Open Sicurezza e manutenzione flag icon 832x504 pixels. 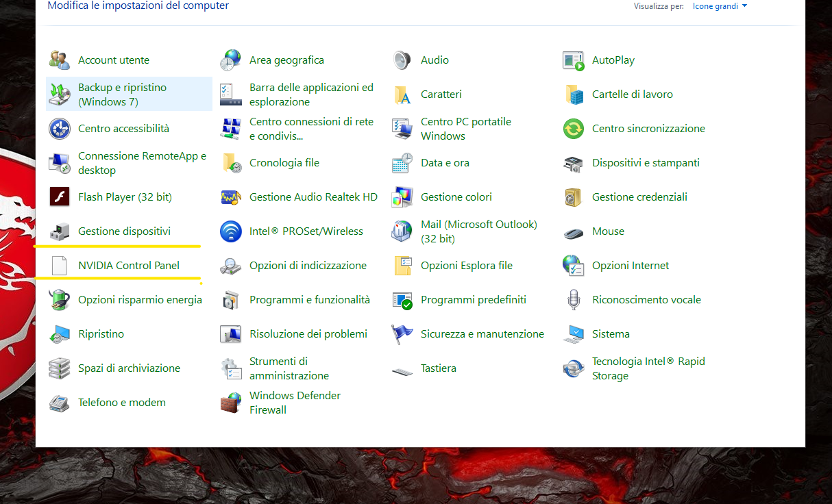click(x=402, y=334)
